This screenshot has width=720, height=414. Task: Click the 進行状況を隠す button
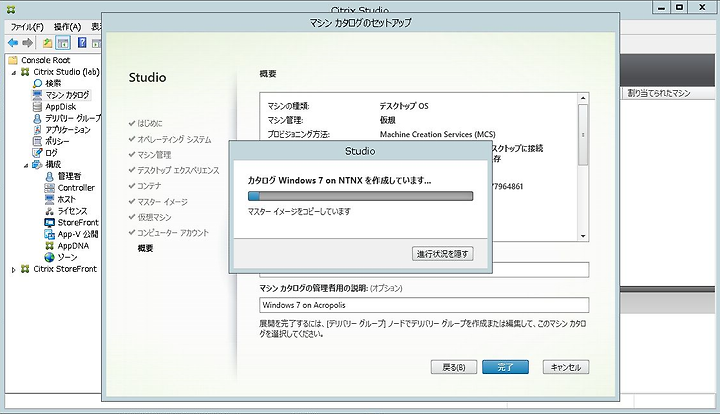[443, 254]
